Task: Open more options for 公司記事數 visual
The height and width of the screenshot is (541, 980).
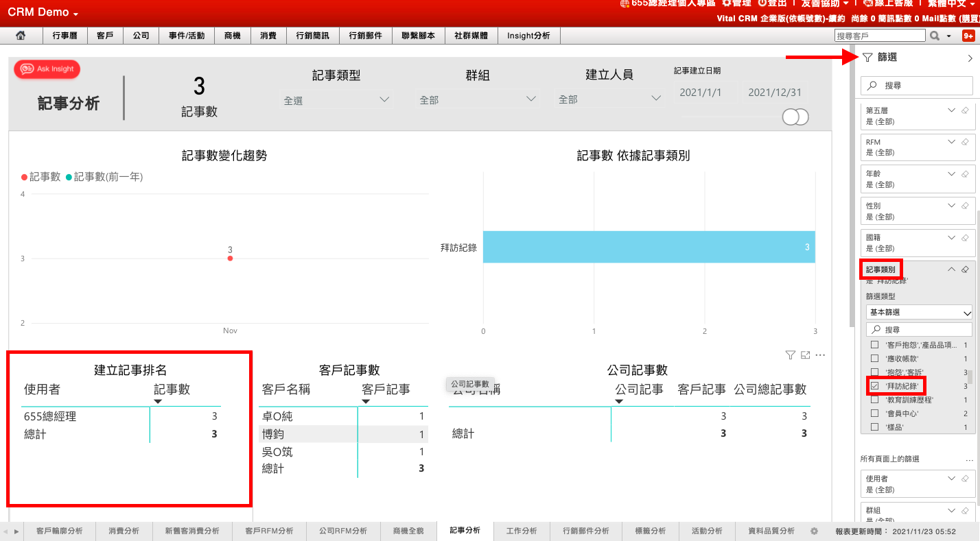Action: click(820, 354)
